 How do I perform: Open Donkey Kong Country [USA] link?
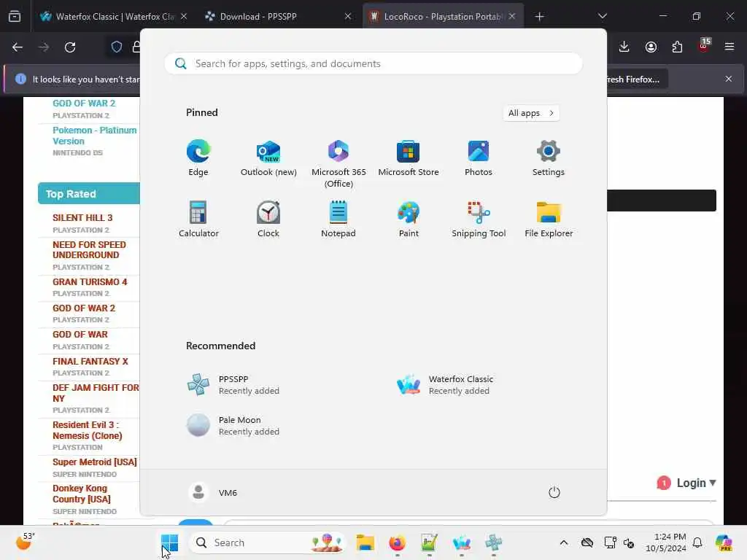point(82,494)
